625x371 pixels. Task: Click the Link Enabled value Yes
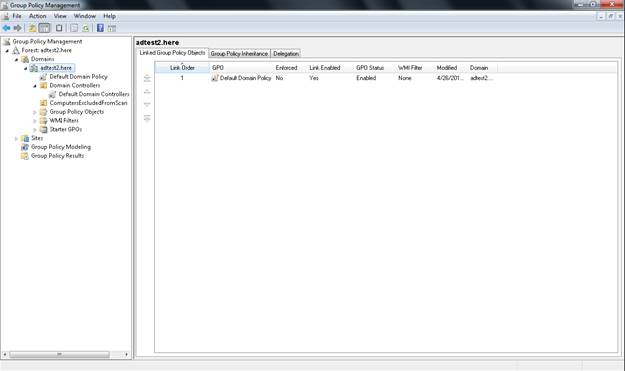pyautogui.click(x=314, y=78)
